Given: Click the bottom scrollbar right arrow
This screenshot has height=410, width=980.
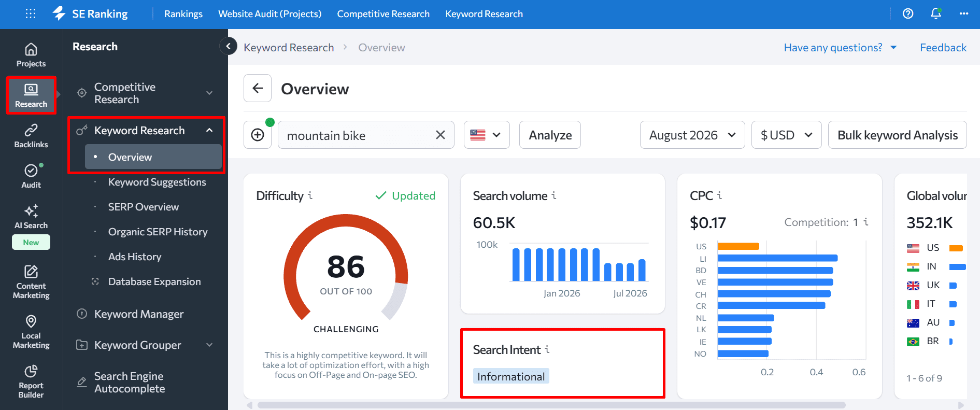Looking at the screenshot, I should (x=961, y=405).
